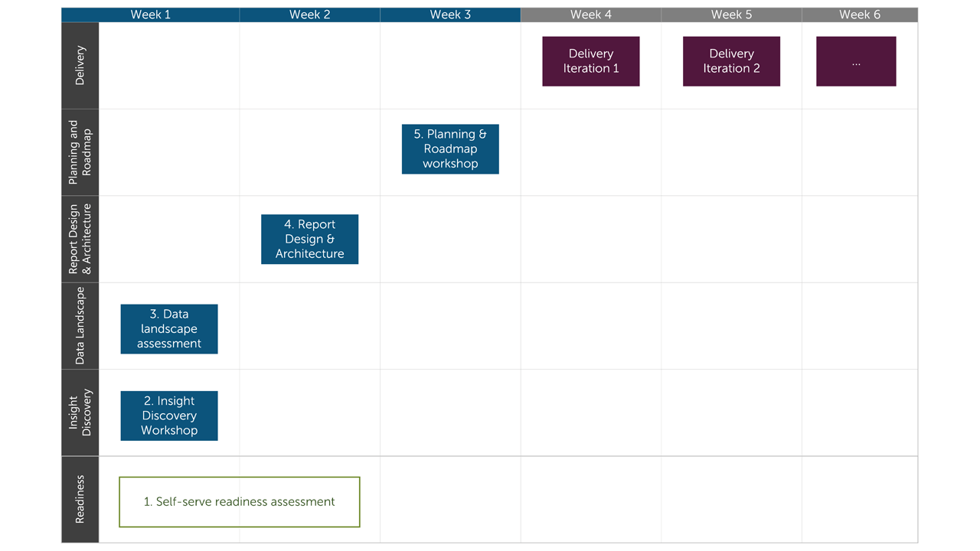
Task: Select the Self-serve readiness assessment box
Action: (240, 502)
